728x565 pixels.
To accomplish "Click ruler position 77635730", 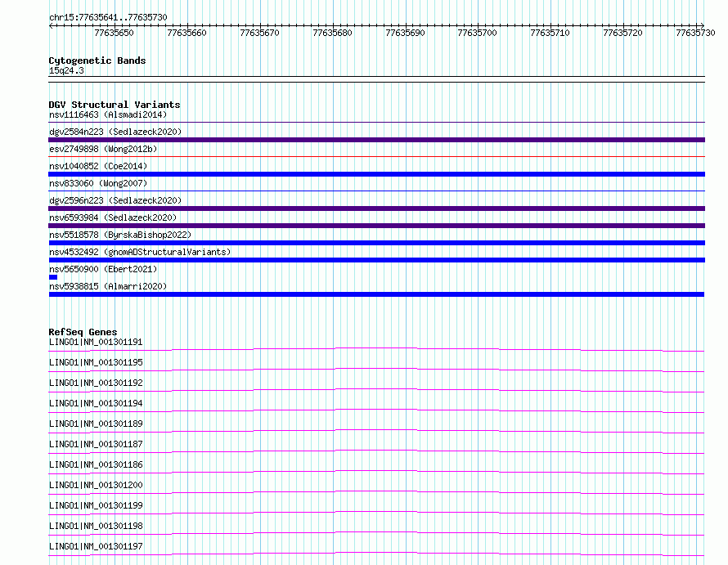I will pyautogui.click(x=695, y=33).
